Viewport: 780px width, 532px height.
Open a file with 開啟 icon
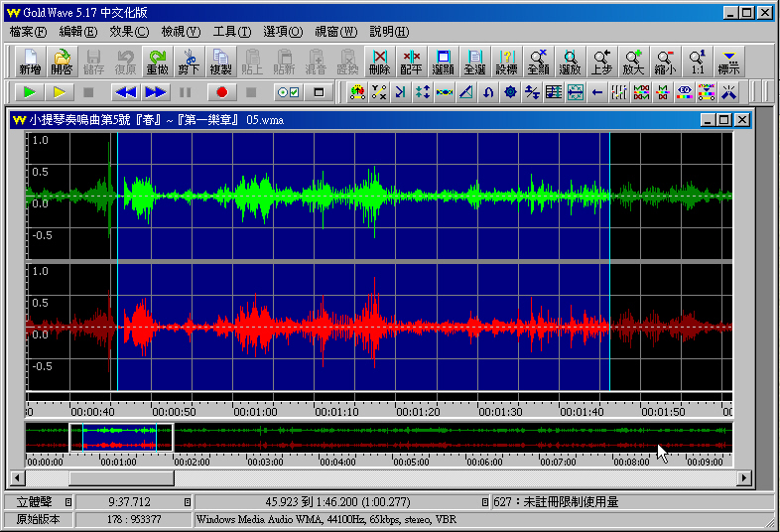tap(62, 62)
